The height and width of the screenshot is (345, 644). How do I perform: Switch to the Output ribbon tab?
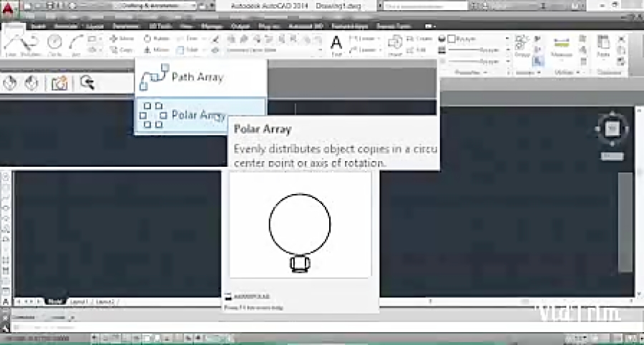coord(240,26)
